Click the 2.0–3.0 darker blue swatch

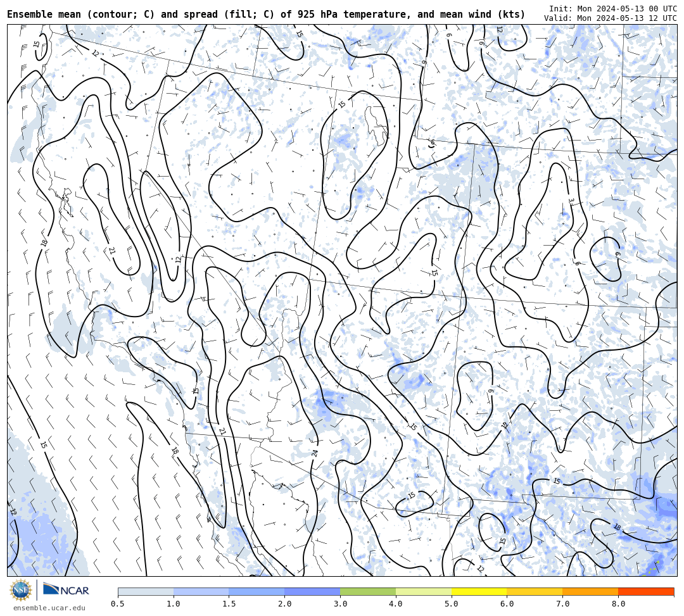[312, 591]
